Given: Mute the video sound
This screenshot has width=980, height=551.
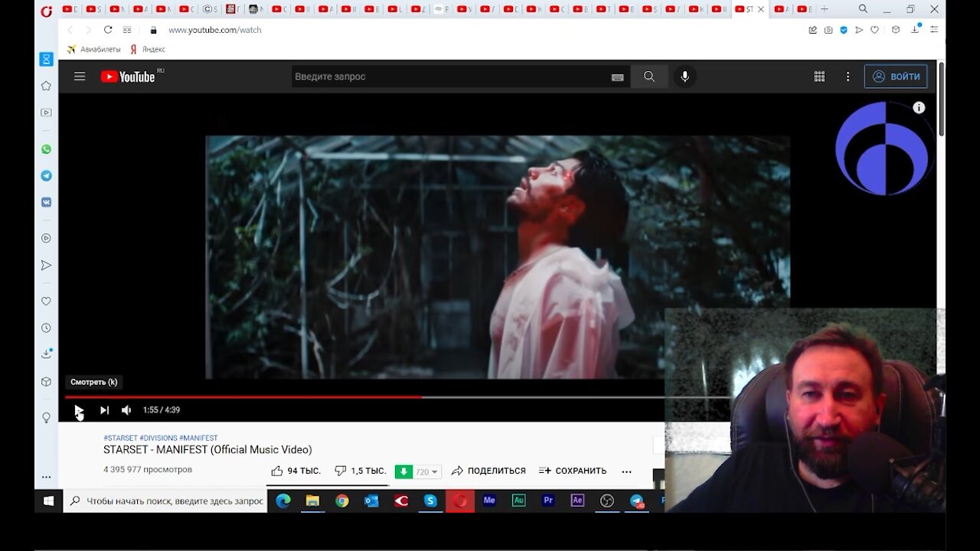Looking at the screenshot, I should click(126, 410).
